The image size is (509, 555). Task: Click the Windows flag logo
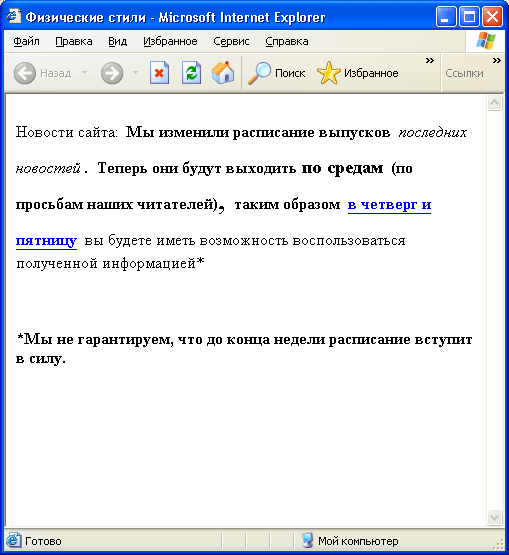486,41
